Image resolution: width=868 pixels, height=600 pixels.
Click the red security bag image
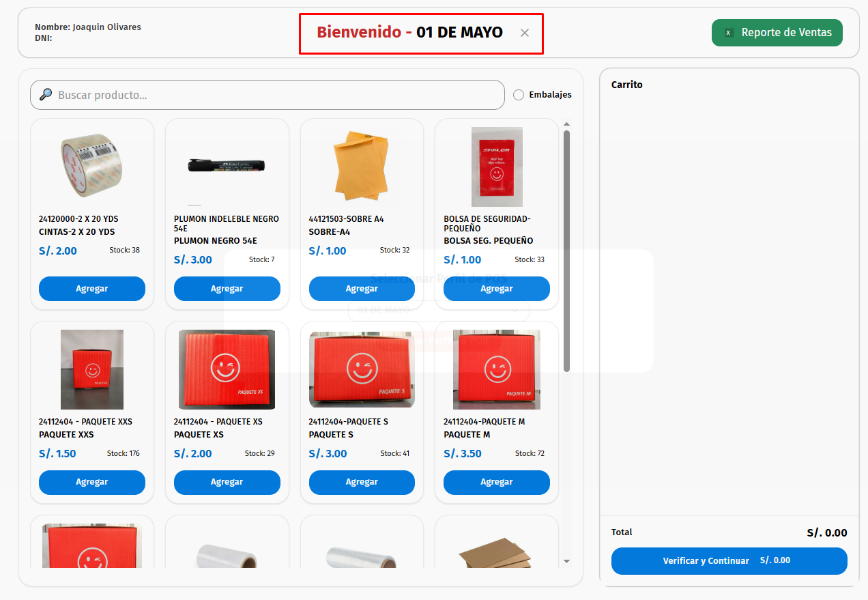(x=497, y=167)
